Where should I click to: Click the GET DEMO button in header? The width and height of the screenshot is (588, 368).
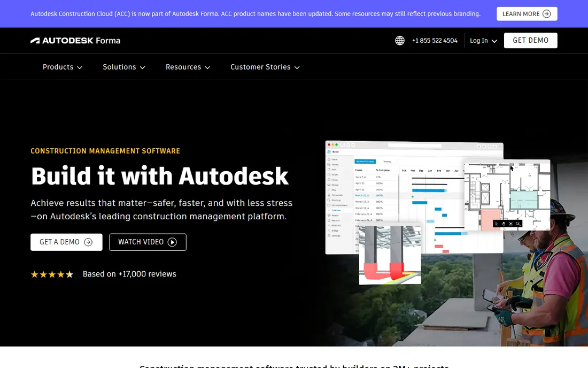[531, 41]
